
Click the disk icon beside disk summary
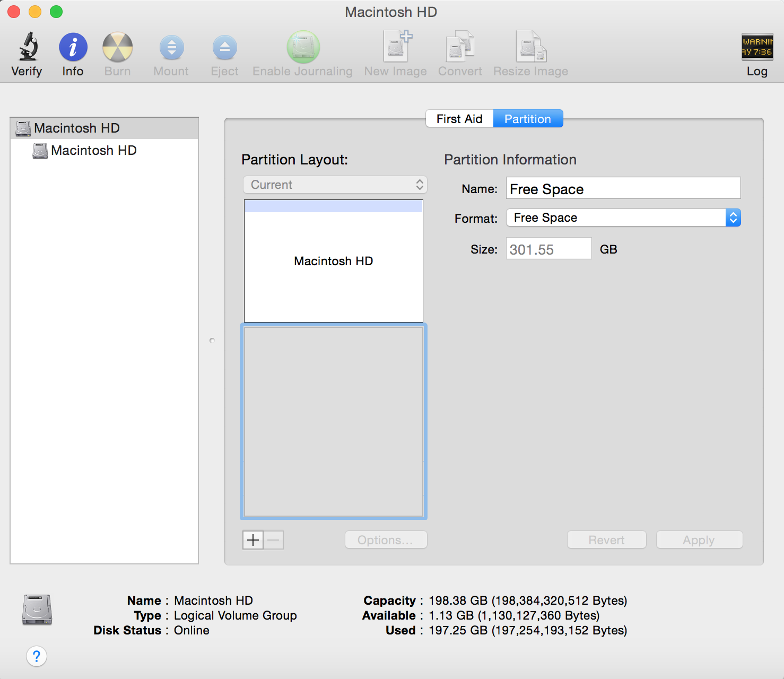click(x=37, y=610)
